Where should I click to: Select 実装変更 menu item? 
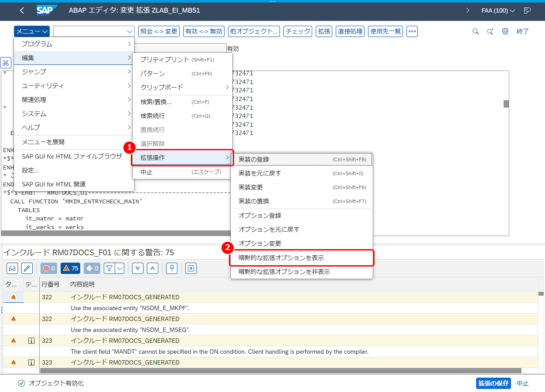point(302,187)
